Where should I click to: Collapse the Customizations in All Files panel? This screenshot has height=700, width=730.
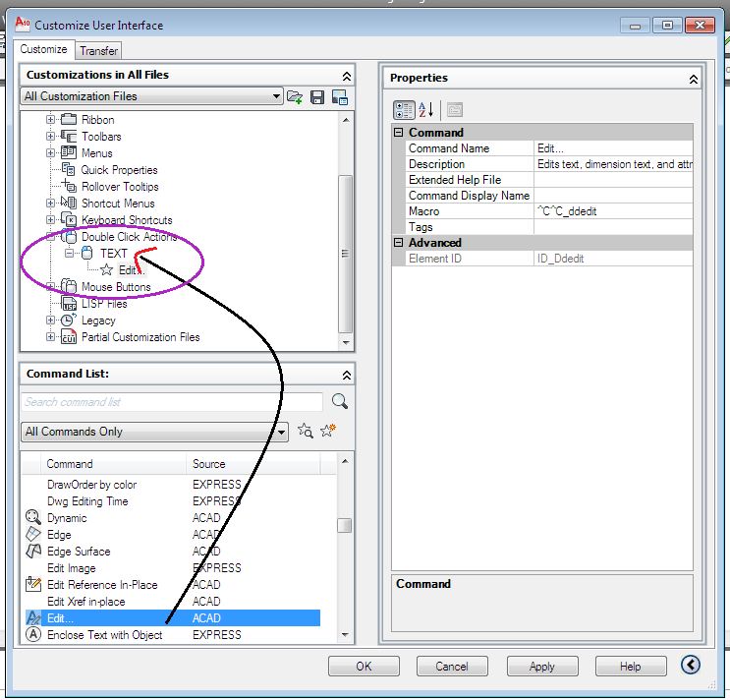point(347,76)
